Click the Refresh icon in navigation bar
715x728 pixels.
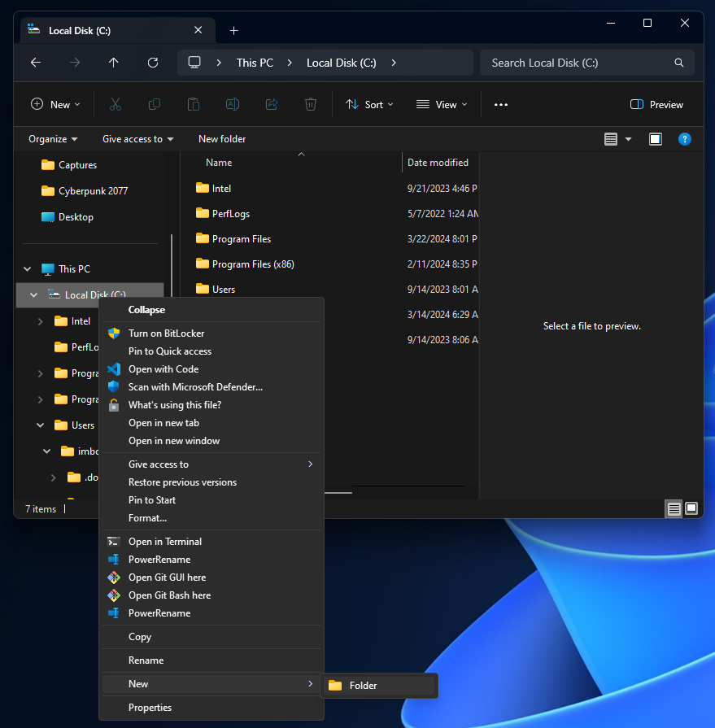point(153,63)
